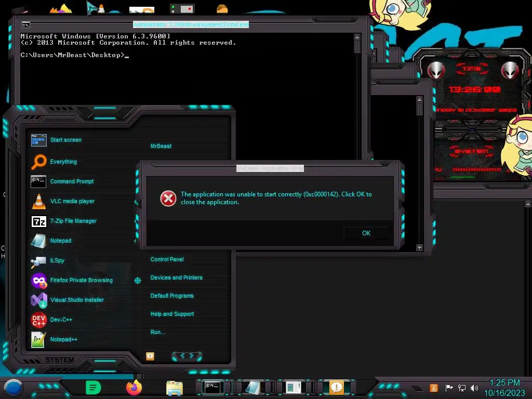The height and width of the screenshot is (399, 532).
Task: Click the TIME header on the clock widget
Action: coord(472,69)
